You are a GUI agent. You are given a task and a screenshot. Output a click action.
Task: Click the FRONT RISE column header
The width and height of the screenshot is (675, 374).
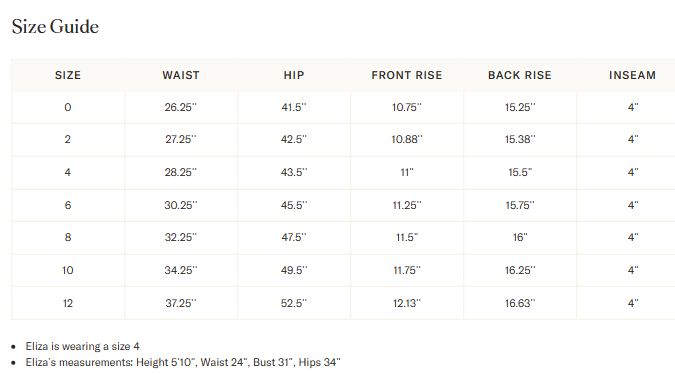click(407, 75)
